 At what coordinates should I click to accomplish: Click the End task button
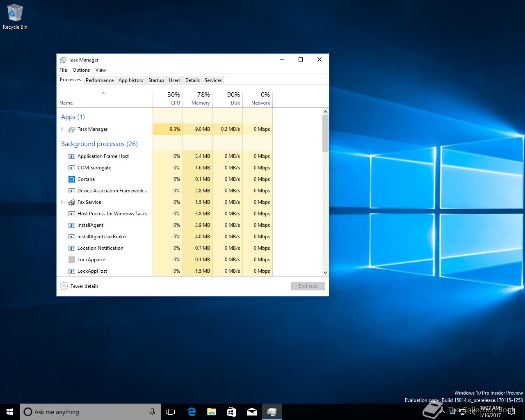308,286
